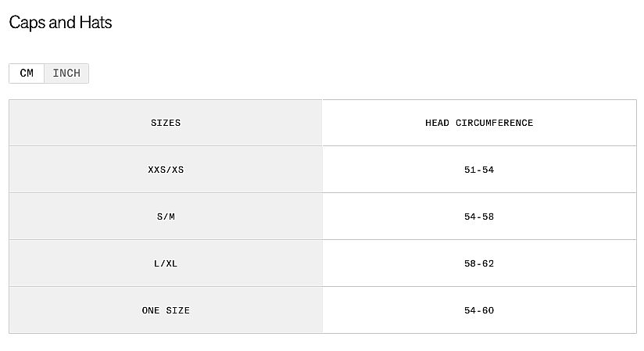Screen dimensions: 644x351
Task: Click the word SIZE in ONE SIZE
Action: tap(177, 310)
